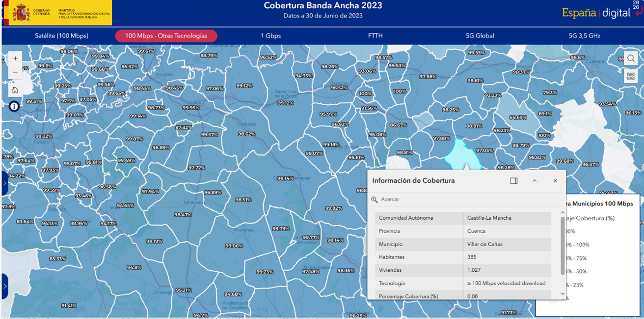The height and width of the screenshot is (319, 644).
Task: Switch to the 5G Global tab
Action: [480, 36]
